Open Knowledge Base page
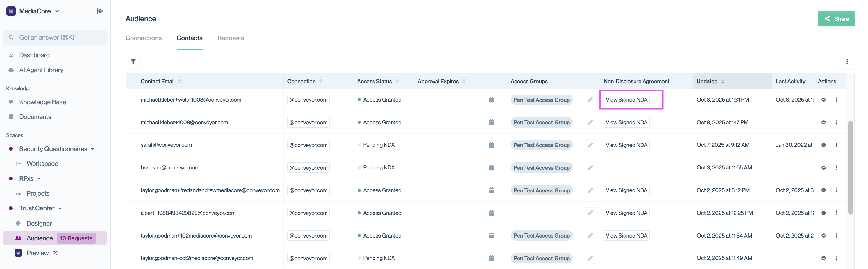The height and width of the screenshot is (269, 868). [x=42, y=102]
